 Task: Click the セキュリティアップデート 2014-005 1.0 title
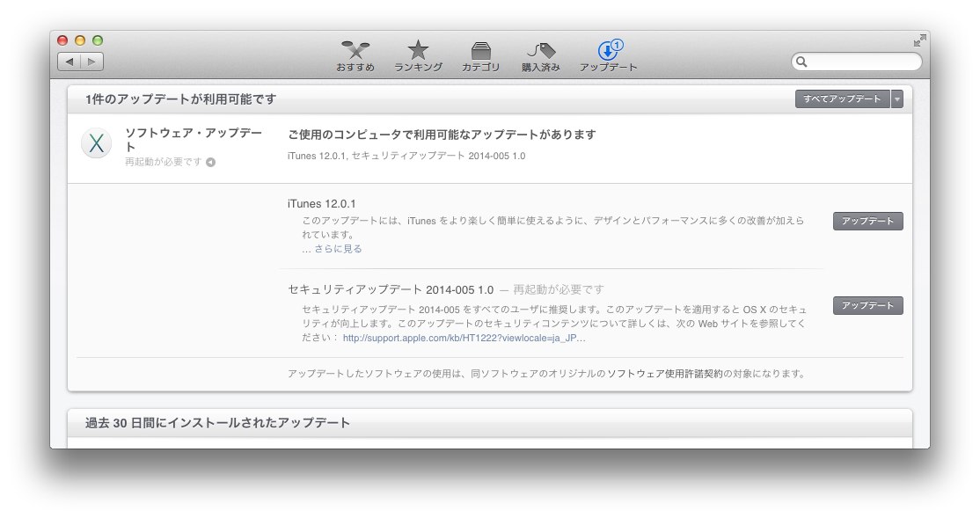[x=391, y=290]
